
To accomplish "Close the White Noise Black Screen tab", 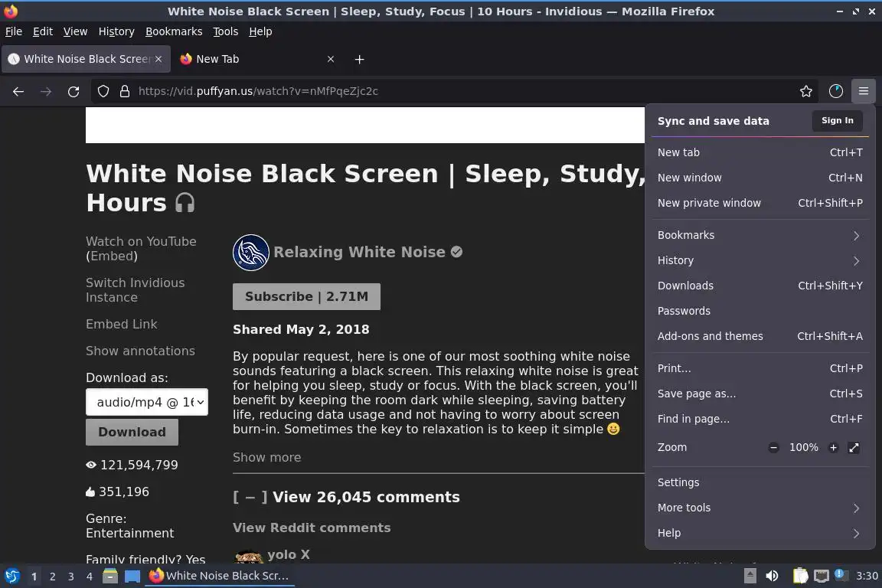I will tap(158, 59).
